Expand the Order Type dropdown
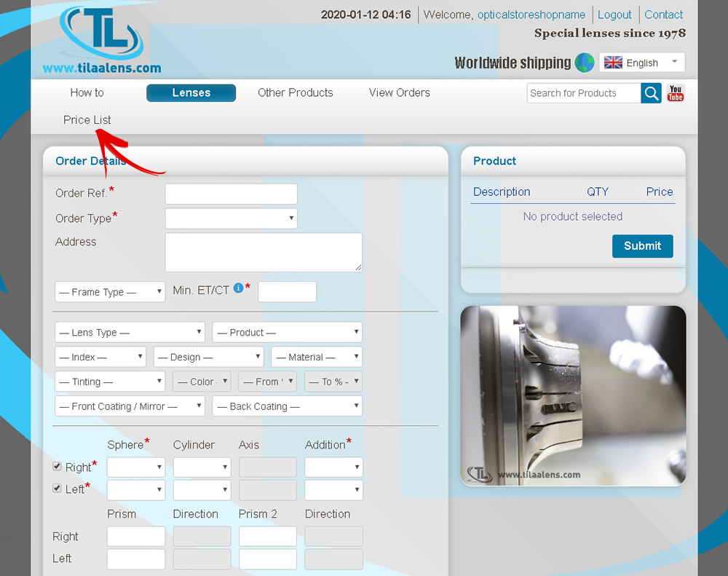 231,218
